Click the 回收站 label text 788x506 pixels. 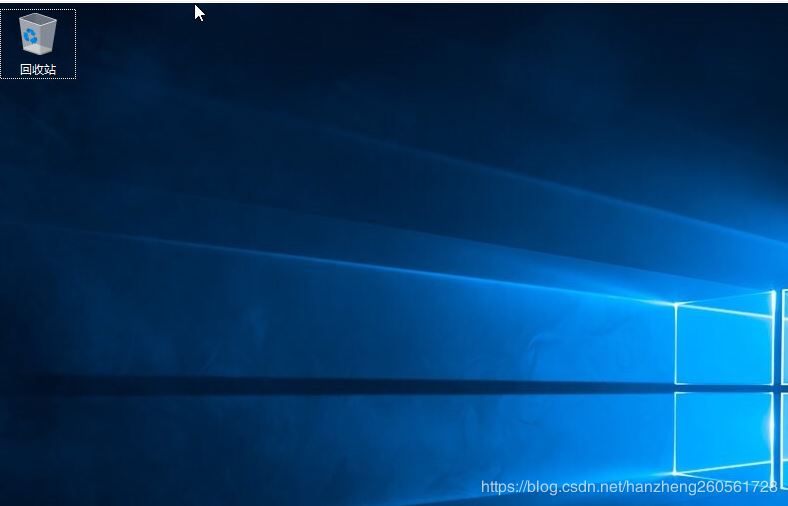[x=38, y=69]
